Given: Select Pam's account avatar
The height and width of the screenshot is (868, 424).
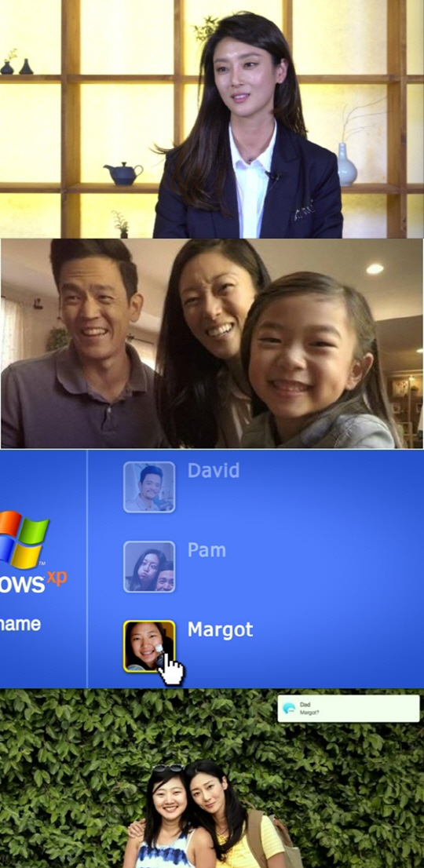Looking at the screenshot, I should tap(149, 567).
